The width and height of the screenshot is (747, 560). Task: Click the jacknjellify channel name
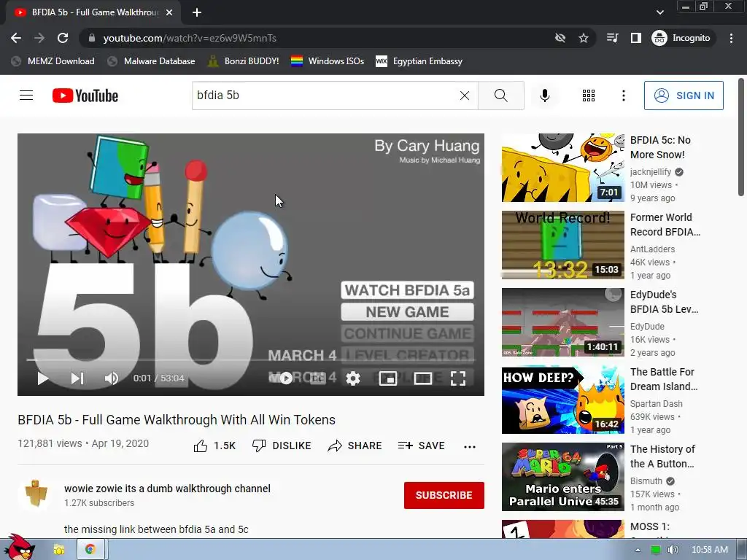point(650,172)
